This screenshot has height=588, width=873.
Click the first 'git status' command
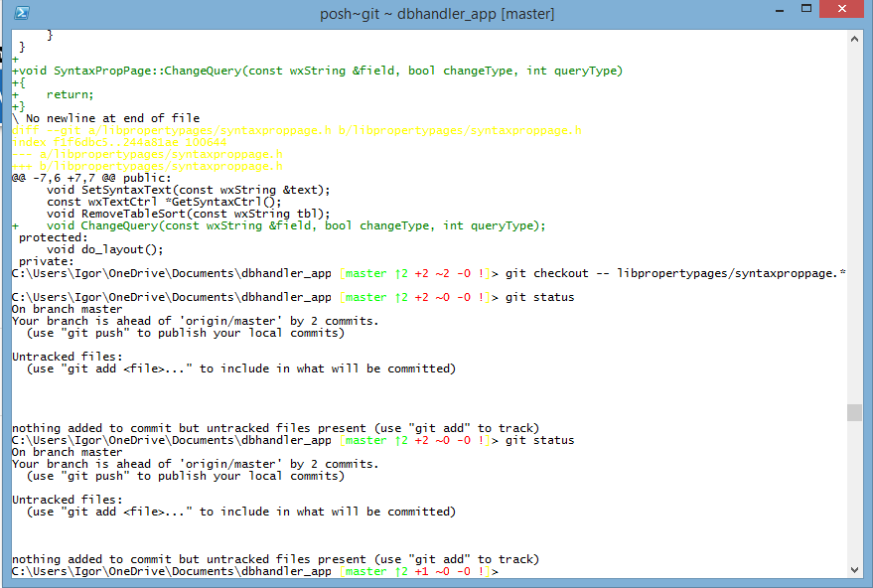539,297
